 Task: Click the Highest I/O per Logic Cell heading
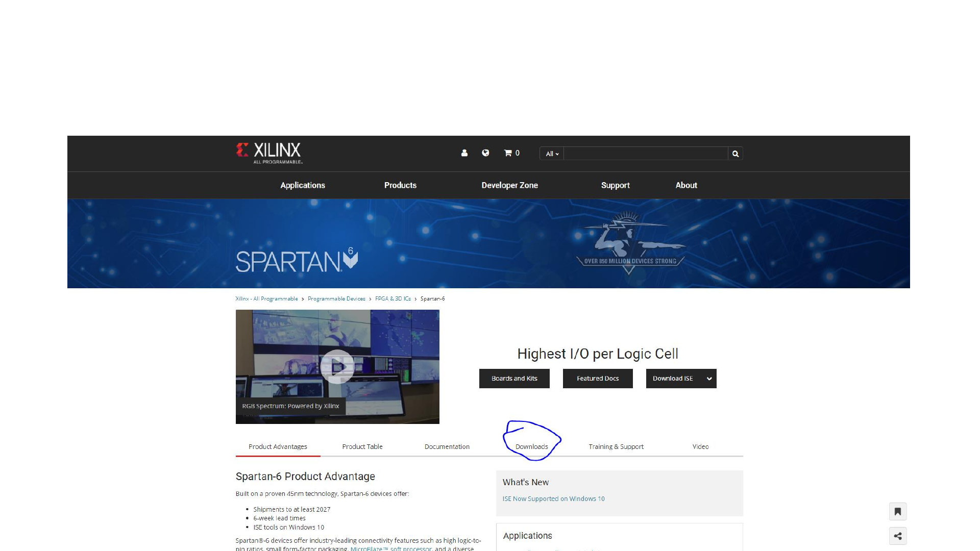[598, 354]
